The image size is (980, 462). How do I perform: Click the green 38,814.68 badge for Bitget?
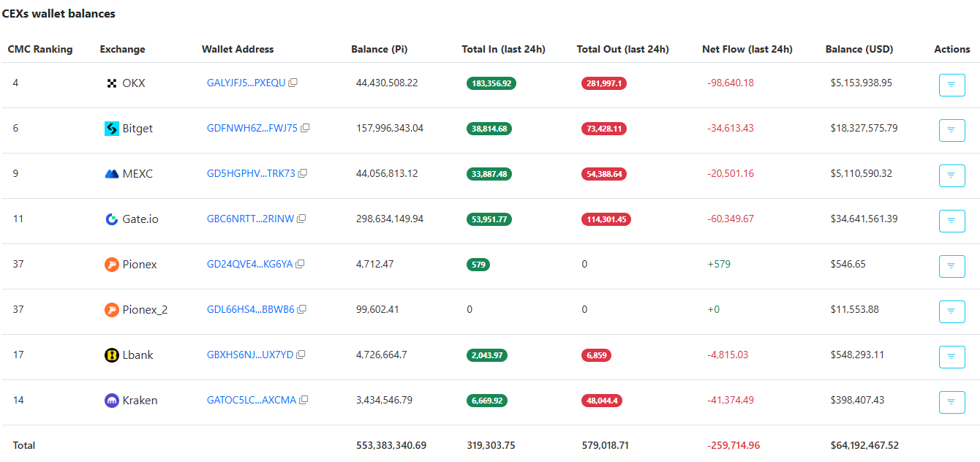point(489,129)
